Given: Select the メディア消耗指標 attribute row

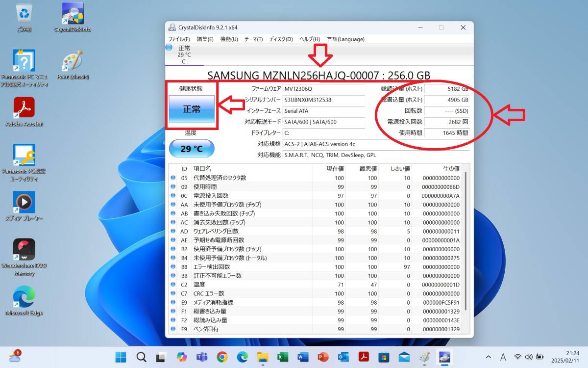Looking at the screenshot, I should point(316,302).
